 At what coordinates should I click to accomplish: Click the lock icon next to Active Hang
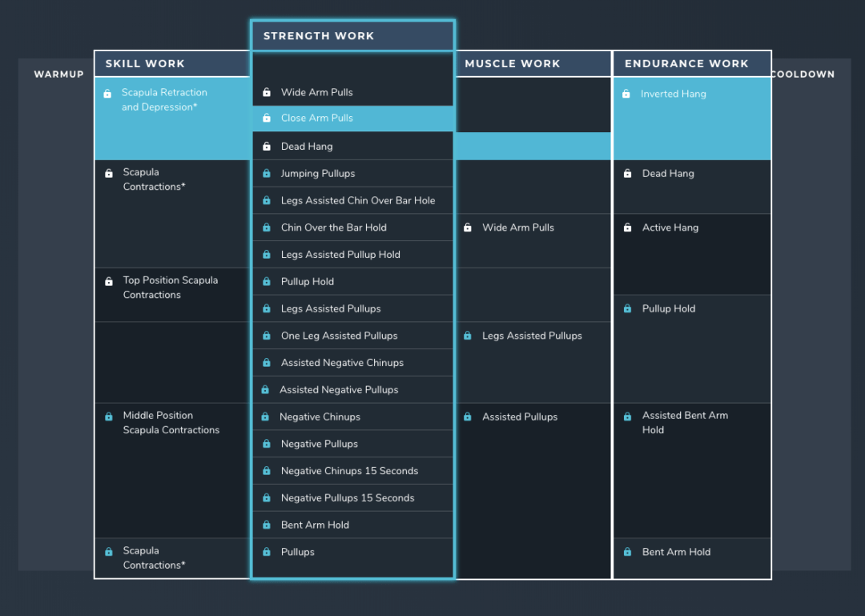(628, 228)
